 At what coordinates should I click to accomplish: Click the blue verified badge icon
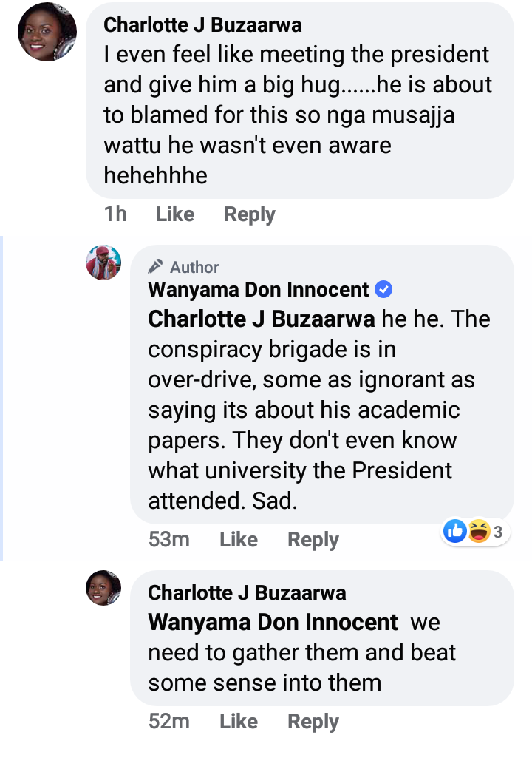(383, 289)
